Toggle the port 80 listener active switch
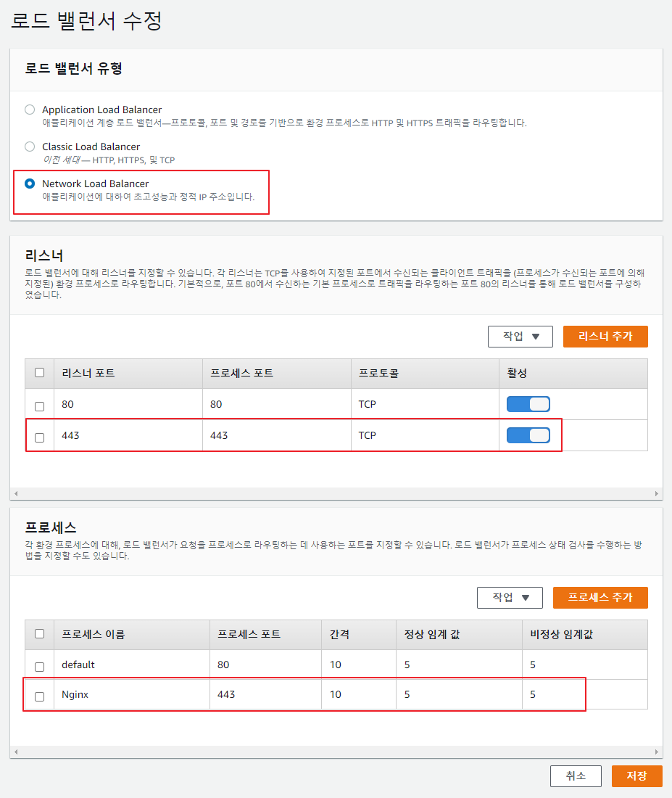 click(528, 404)
